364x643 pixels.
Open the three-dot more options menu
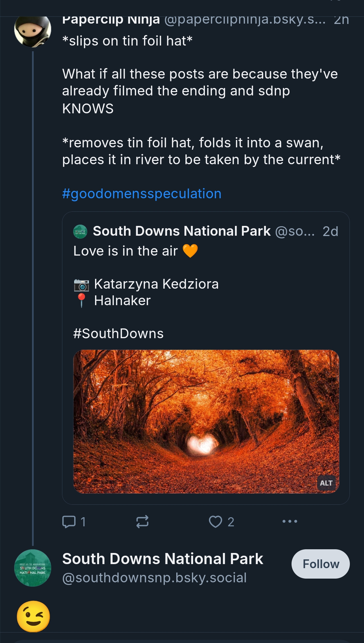click(x=290, y=521)
